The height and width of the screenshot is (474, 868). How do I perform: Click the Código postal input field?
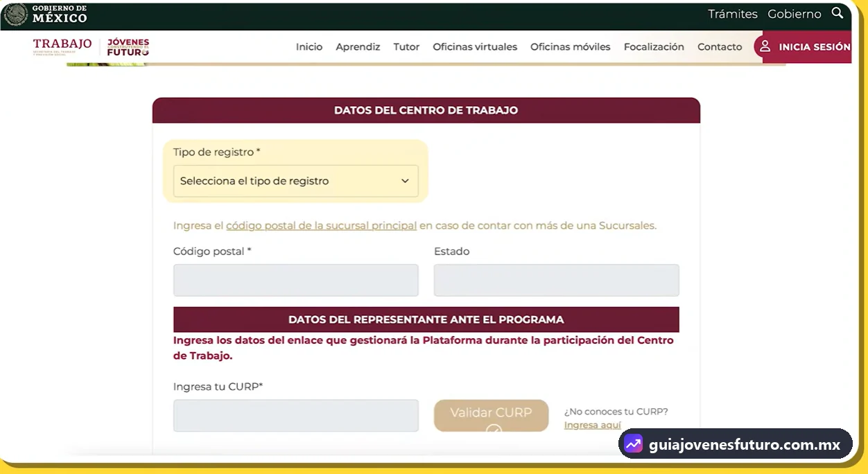tap(296, 280)
